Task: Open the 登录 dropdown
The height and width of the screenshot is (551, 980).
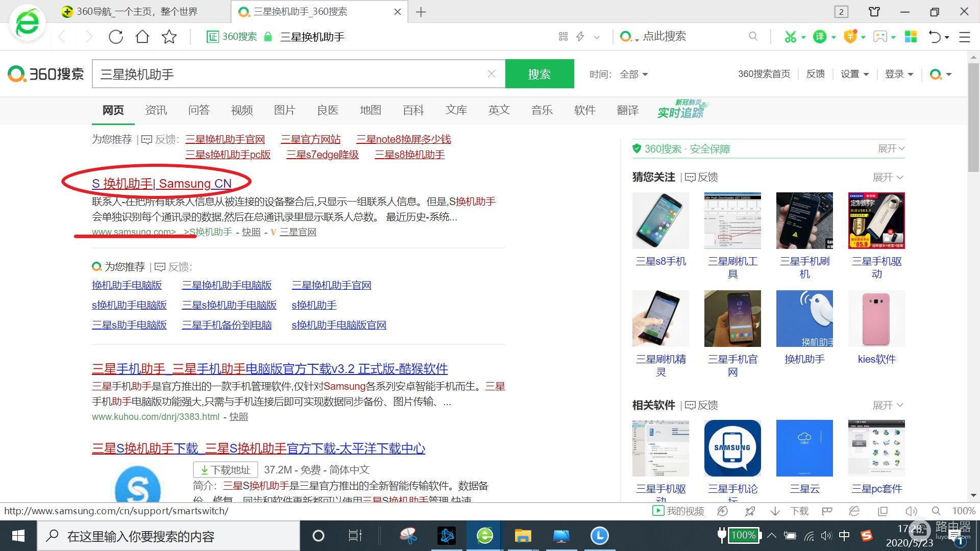Action: [x=899, y=74]
